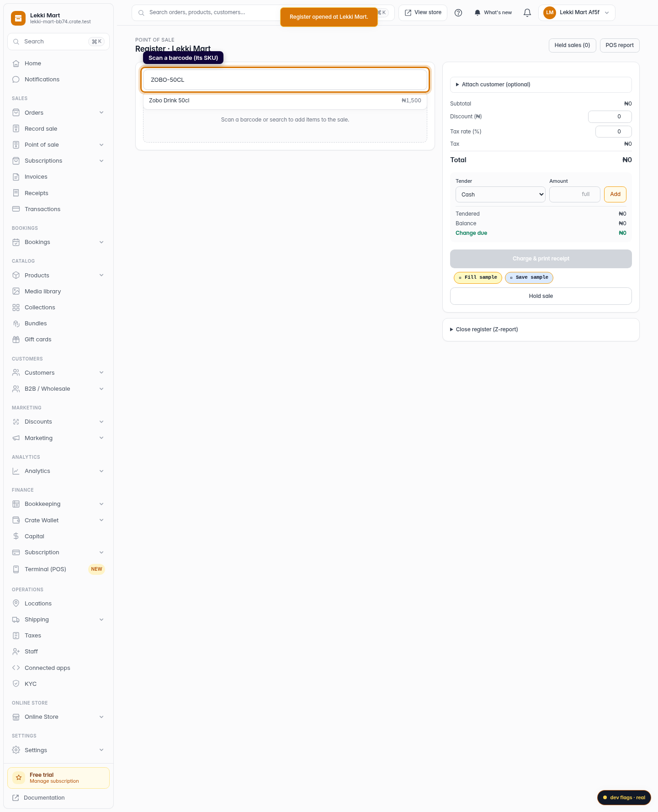This screenshot has width=658, height=812.
Task: Select the Zobo Drink 50cl suggestion
Action: [285, 101]
